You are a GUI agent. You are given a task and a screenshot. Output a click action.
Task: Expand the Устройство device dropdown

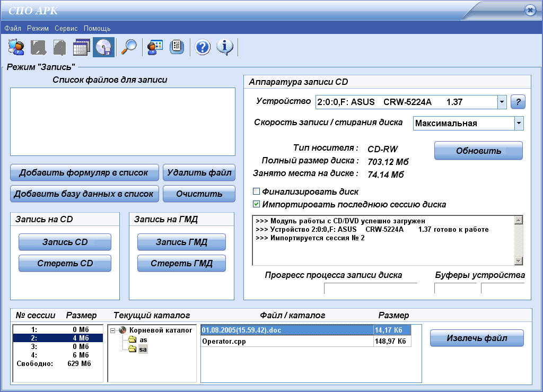[x=502, y=102]
